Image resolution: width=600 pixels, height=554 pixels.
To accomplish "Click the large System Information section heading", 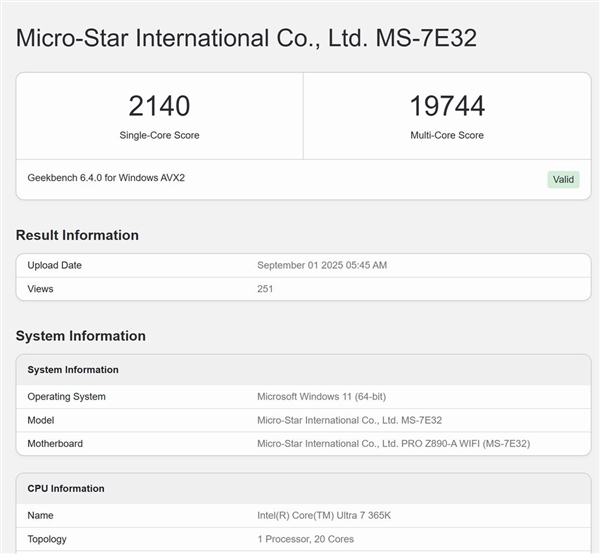I will click(x=80, y=336).
